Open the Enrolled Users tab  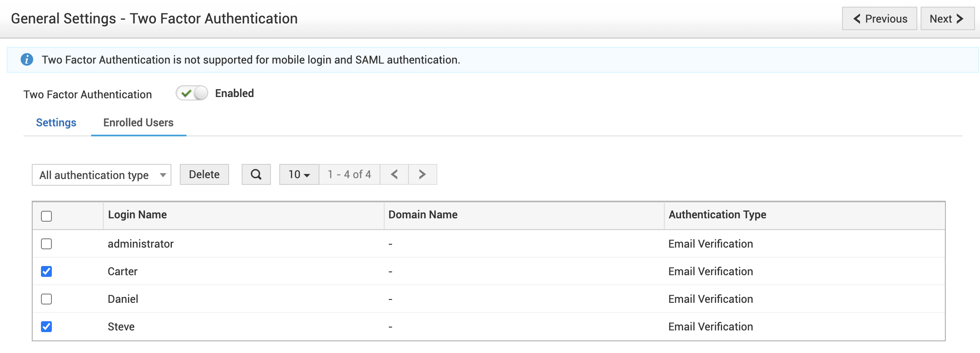point(138,123)
